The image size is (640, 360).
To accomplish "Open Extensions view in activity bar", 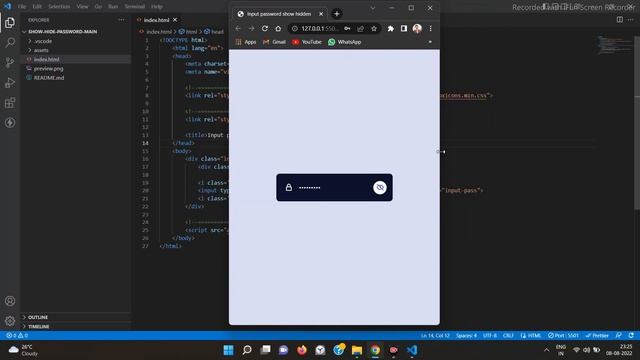I will click(x=10, y=102).
